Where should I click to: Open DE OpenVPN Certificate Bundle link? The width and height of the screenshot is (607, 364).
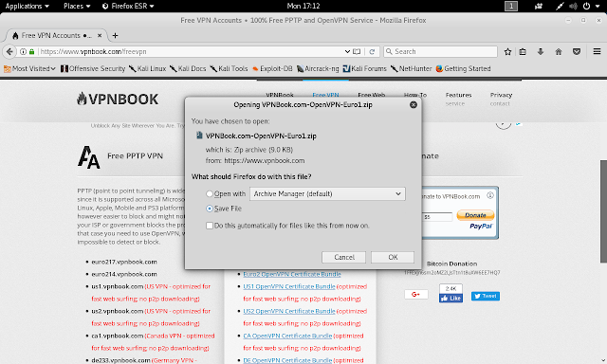coord(287,360)
